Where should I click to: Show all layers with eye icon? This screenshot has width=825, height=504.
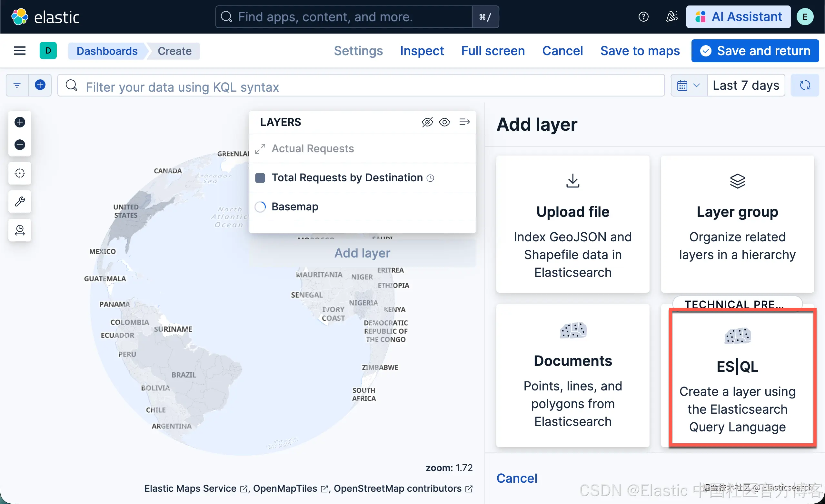click(x=445, y=122)
